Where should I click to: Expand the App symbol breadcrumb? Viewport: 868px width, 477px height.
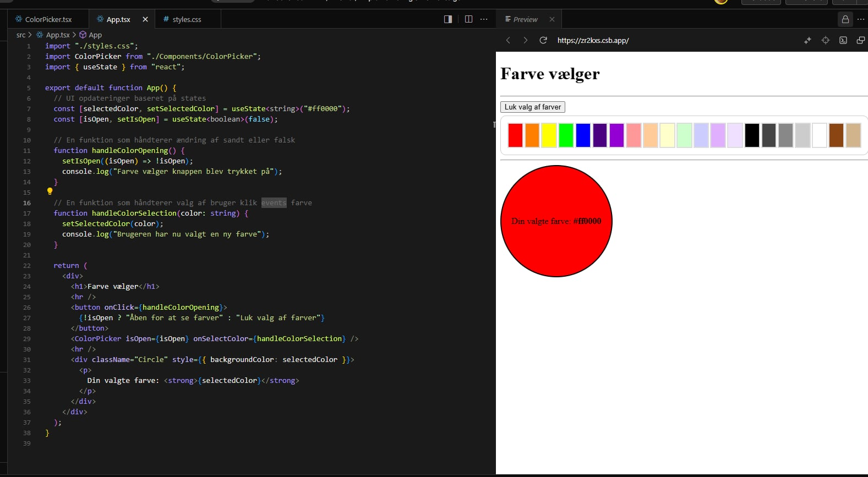95,35
